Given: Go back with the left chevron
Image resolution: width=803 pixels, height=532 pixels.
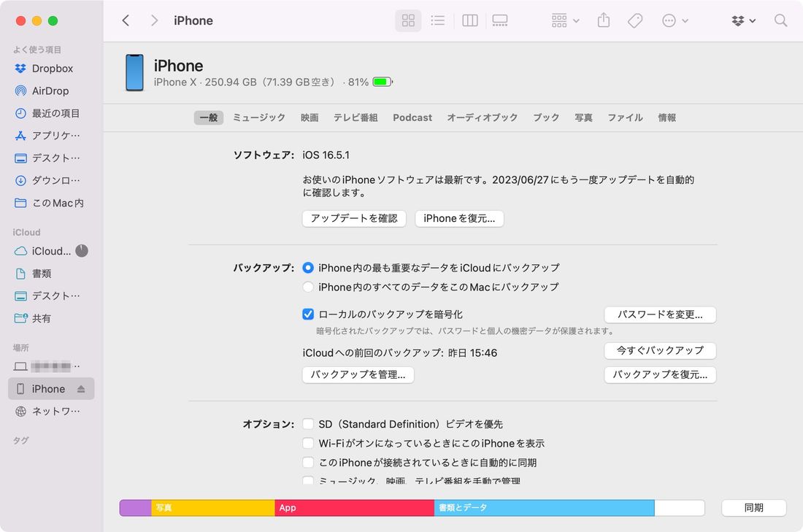Looking at the screenshot, I should click(126, 20).
